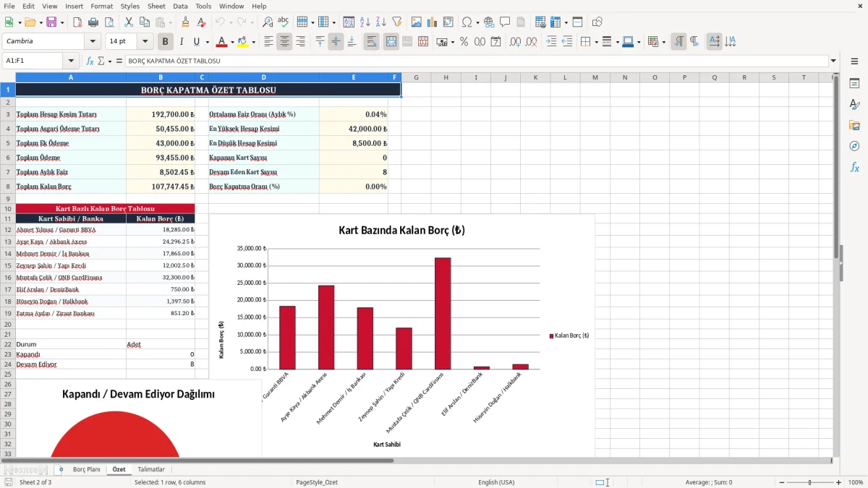
Task: Sort ascending A to Z
Action: [x=365, y=22]
